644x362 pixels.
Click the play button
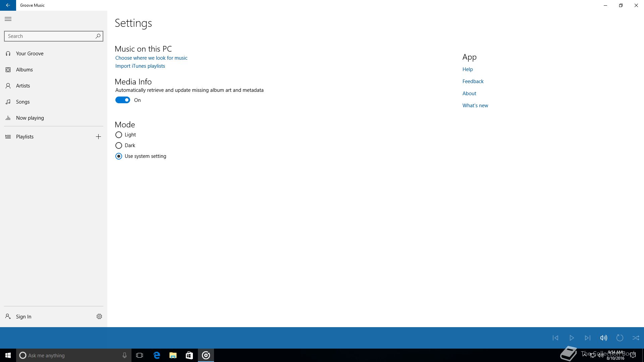pyautogui.click(x=572, y=338)
